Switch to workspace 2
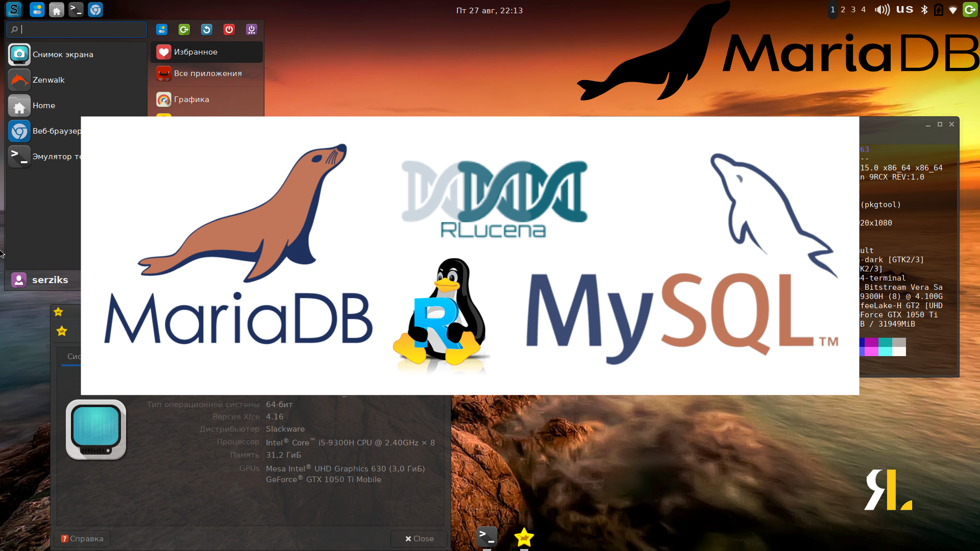980x551 pixels. (x=843, y=10)
